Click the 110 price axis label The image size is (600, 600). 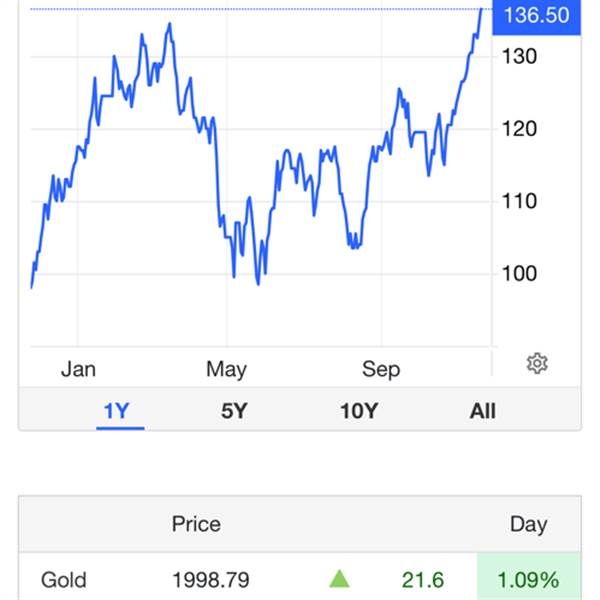pos(519,201)
